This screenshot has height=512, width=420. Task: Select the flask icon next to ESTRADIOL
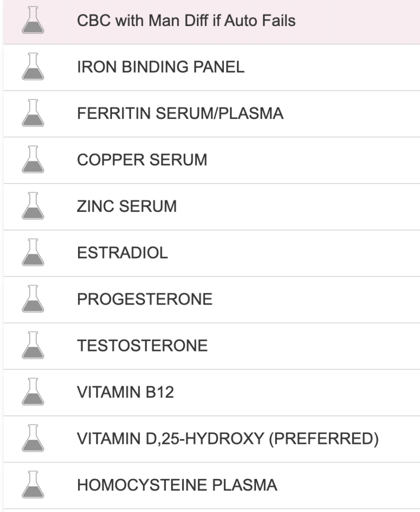pyautogui.click(x=33, y=252)
